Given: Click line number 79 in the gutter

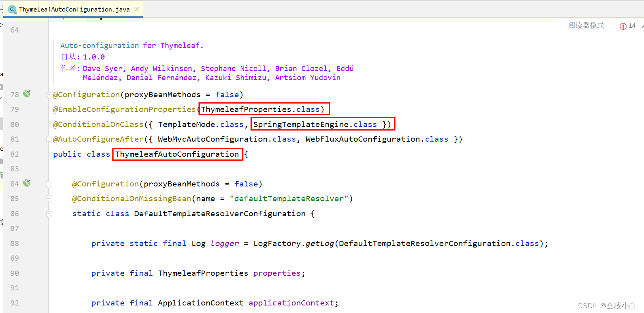Looking at the screenshot, I should point(15,109).
